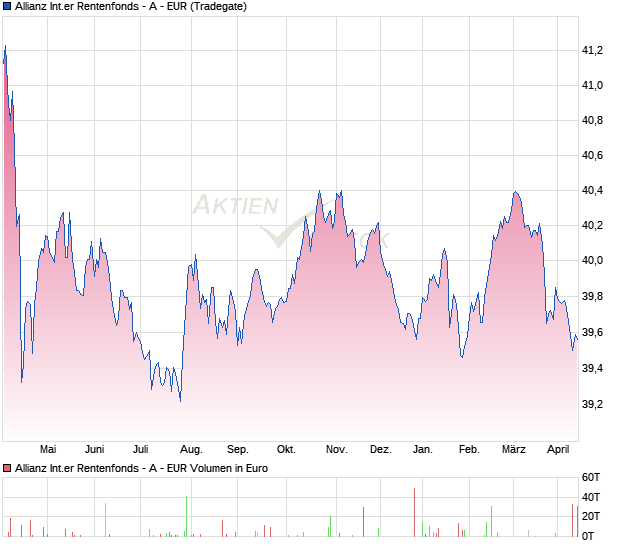This screenshot has height=546, width=620.
Task: Click the 41,2 price axis value
Action: [x=592, y=51]
